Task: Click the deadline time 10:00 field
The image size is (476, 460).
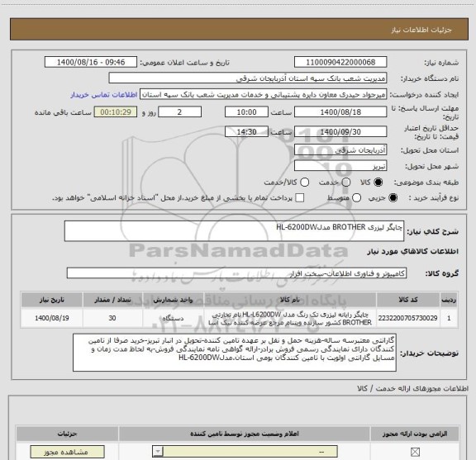Action: pos(246,112)
